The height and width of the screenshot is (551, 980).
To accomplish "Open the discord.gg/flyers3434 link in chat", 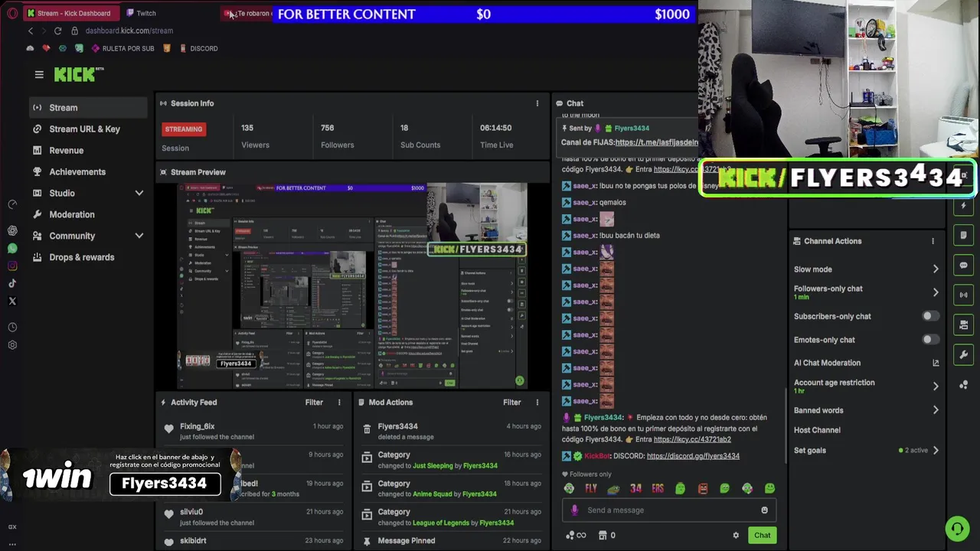I will tap(693, 456).
